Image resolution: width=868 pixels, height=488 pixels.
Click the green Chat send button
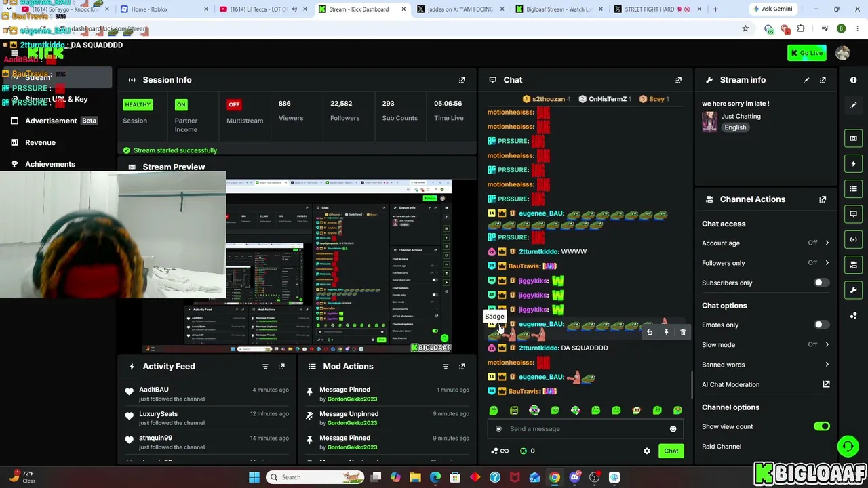pos(671,451)
